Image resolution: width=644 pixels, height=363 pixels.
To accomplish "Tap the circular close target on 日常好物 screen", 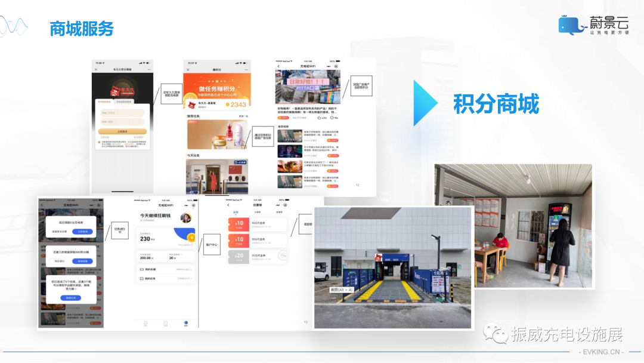I will (x=336, y=66).
